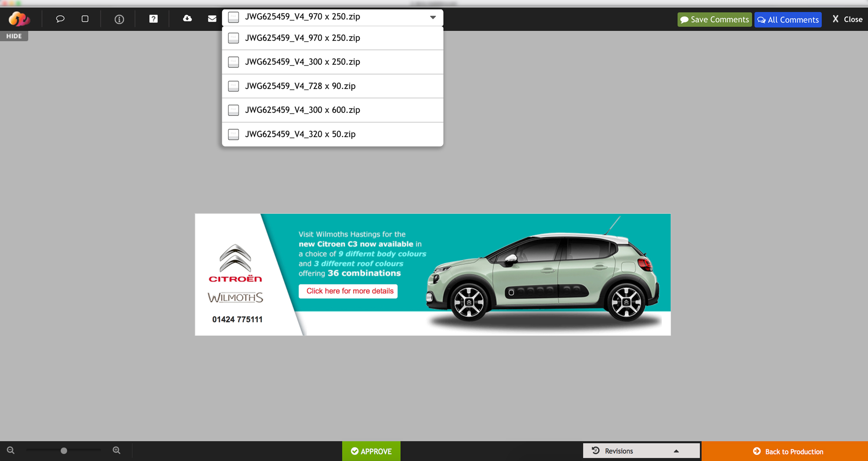The width and height of the screenshot is (868, 461).
Task: Open the info icon
Action: point(119,19)
